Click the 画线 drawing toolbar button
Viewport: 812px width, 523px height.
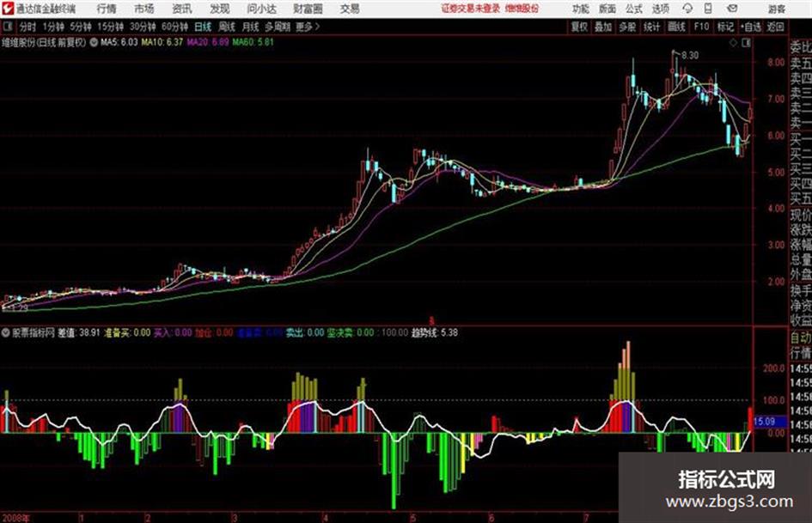676,27
